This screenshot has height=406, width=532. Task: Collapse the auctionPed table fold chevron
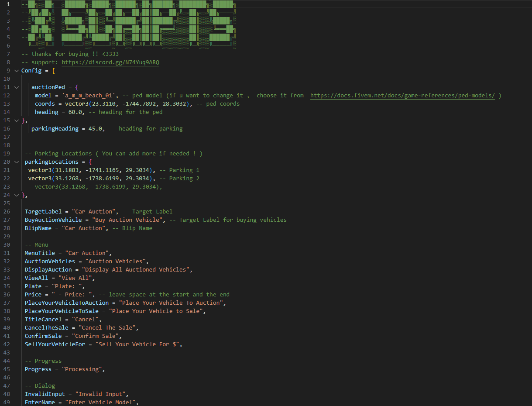click(x=17, y=87)
